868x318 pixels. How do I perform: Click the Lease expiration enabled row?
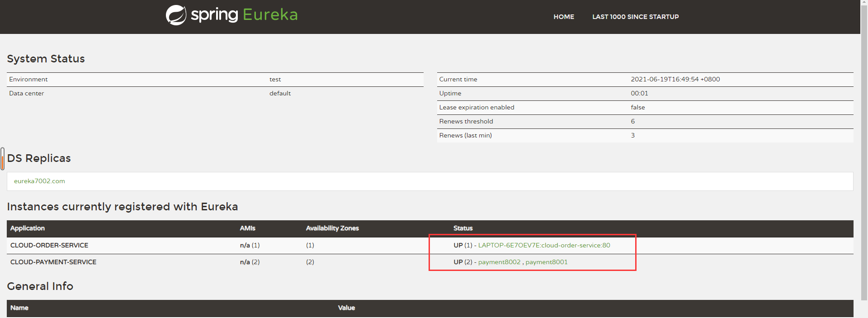click(x=645, y=107)
